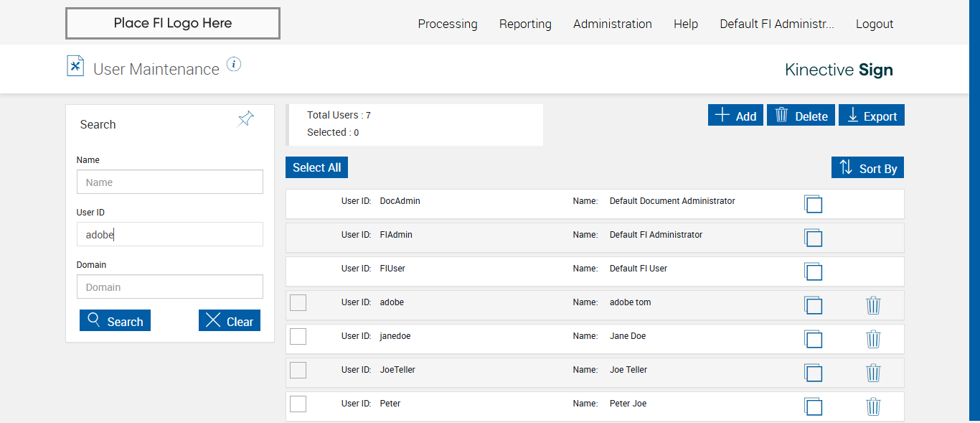Tick the checkbox next to JoeTeller
The height and width of the screenshot is (423, 980).
tap(298, 371)
